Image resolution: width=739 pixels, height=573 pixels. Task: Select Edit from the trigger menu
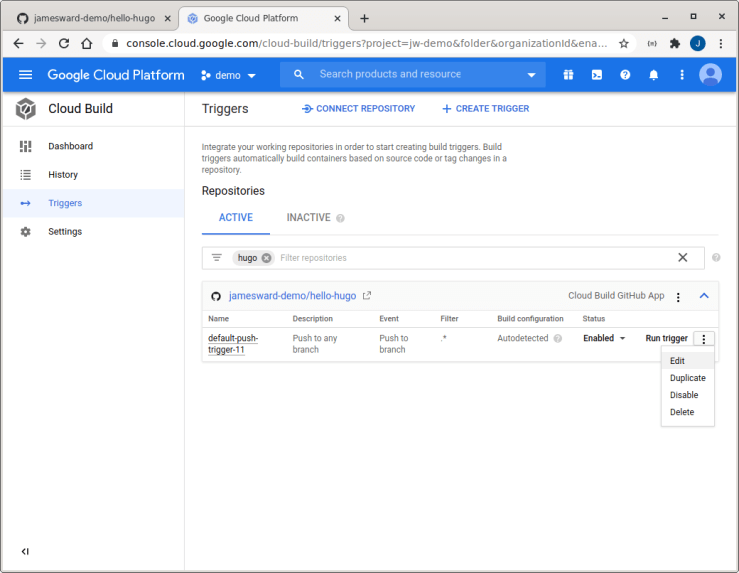coord(678,361)
